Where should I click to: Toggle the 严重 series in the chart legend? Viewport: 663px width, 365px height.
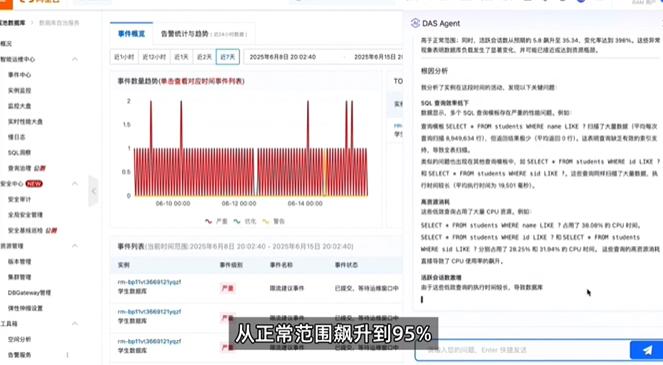(216, 221)
